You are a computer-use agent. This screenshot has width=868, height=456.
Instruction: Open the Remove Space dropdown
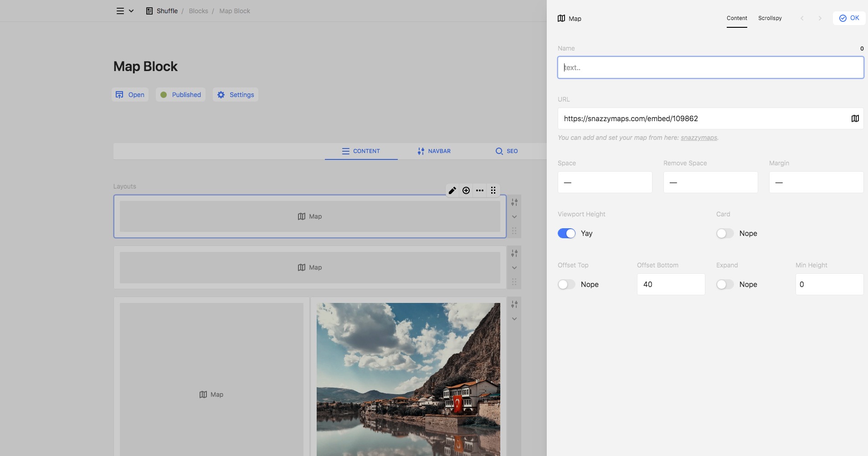point(710,182)
